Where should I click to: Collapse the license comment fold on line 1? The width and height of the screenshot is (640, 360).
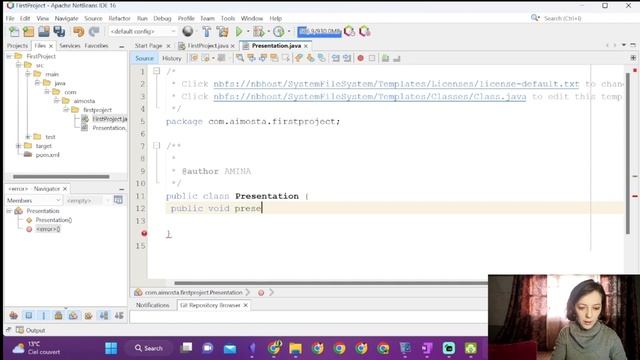pyautogui.click(x=156, y=71)
